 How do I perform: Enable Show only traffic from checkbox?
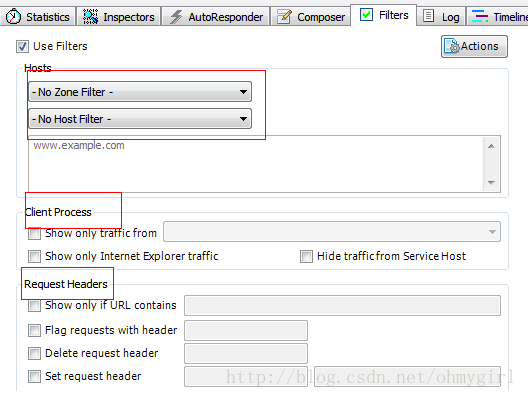(x=35, y=233)
